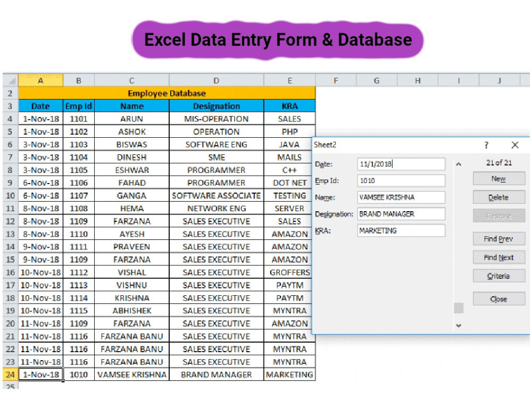Click the form scrollbar up arrow
Screen dimensions: 532x399
coord(459,164)
